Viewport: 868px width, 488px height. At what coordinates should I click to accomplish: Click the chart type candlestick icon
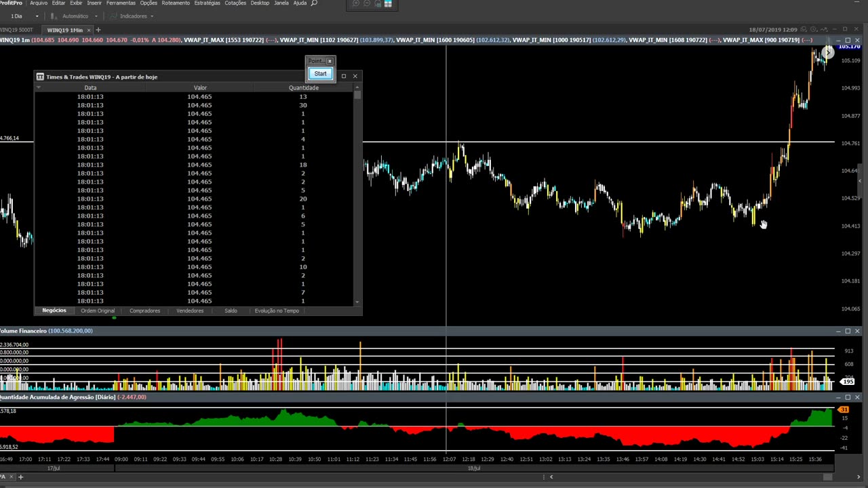pyautogui.click(x=53, y=16)
